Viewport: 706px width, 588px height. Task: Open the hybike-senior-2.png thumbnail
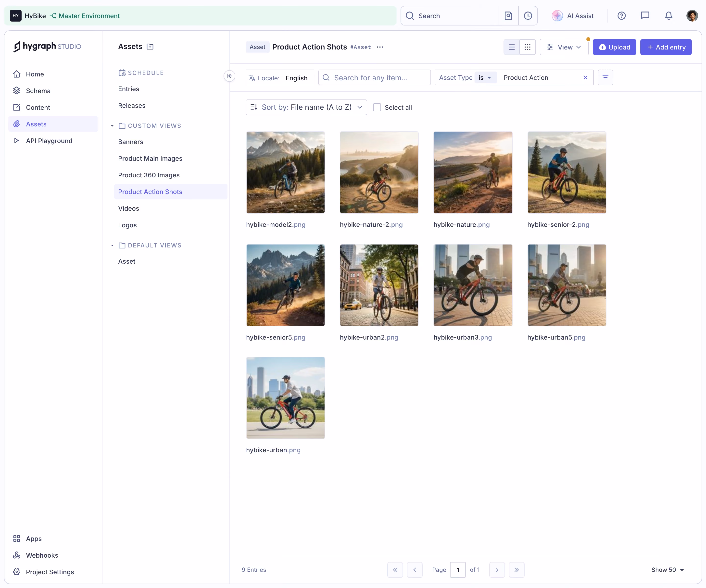pos(567,172)
